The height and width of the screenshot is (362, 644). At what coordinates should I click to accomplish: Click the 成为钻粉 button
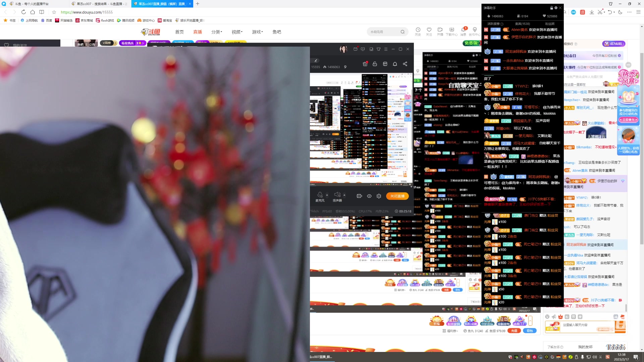tap(614, 44)
